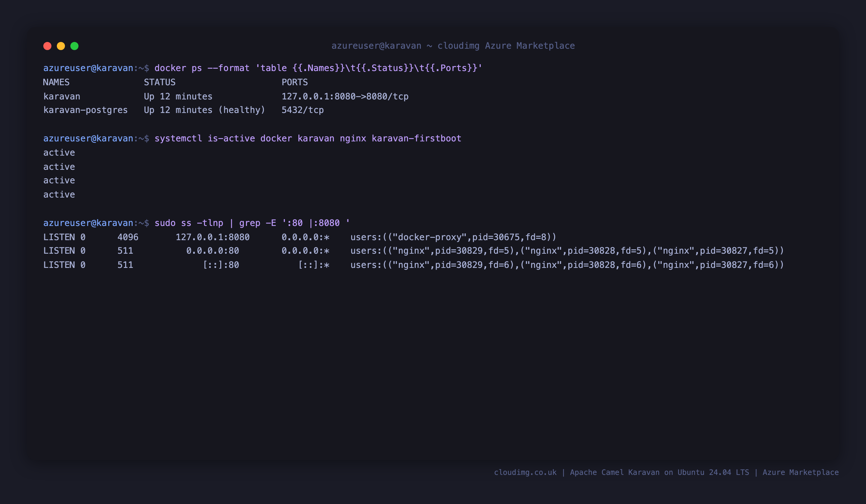Click the footer 'cloudimg.co.uk | Apache Camel Karavan' text
The image size is (866, 504).
click(x=577, y=473)
